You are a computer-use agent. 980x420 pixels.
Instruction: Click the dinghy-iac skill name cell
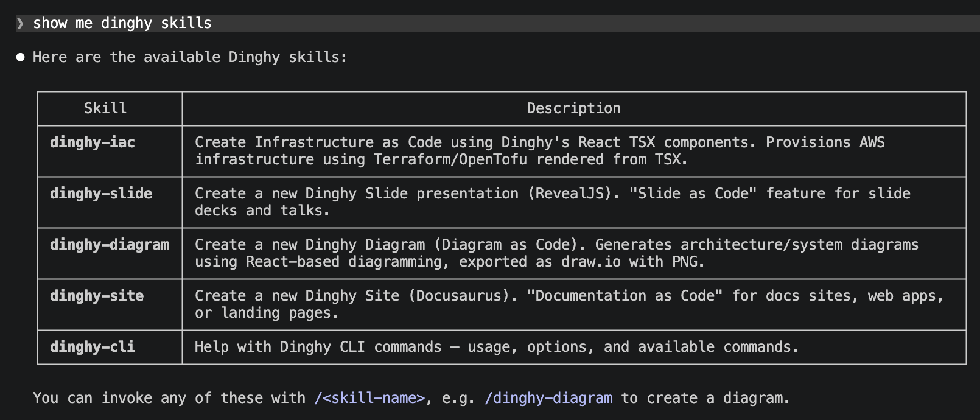[x=93, y=142]
